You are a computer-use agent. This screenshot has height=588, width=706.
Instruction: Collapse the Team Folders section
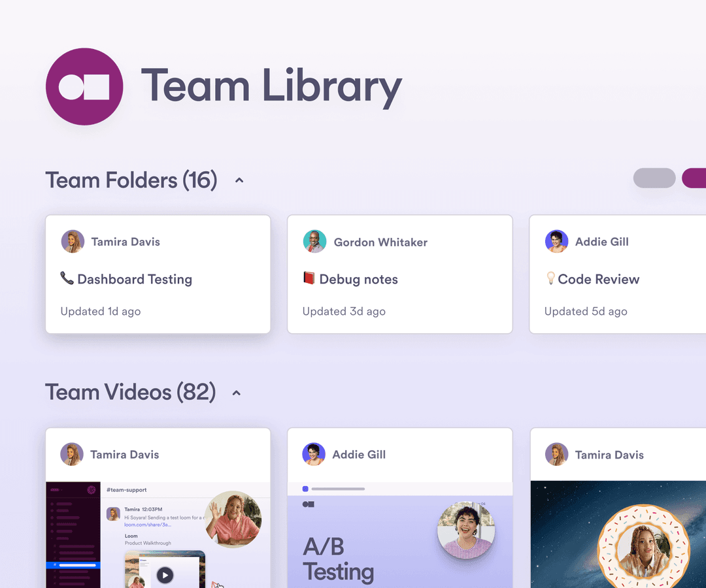pyautogui.click(x=239, y=180)
